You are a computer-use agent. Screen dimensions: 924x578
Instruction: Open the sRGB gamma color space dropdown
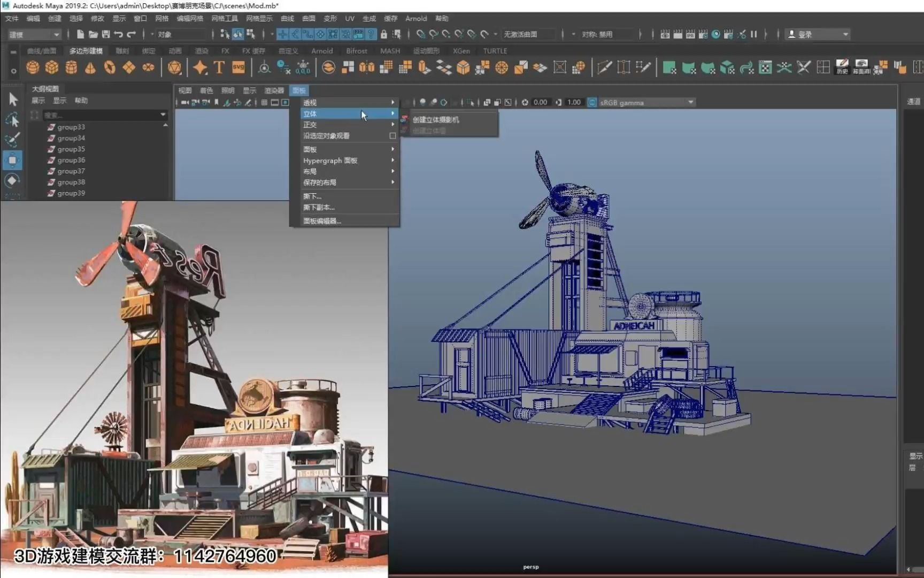[690, 102]
